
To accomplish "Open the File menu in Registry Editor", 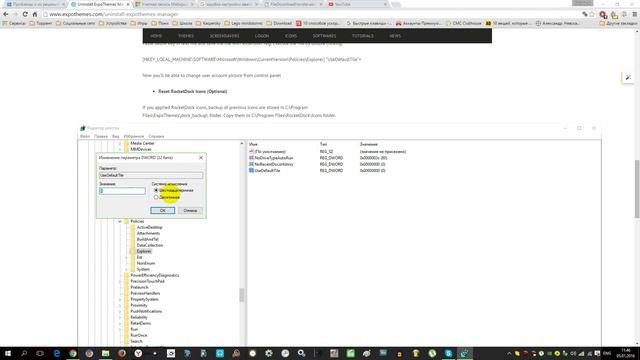I will click(85, 136).
